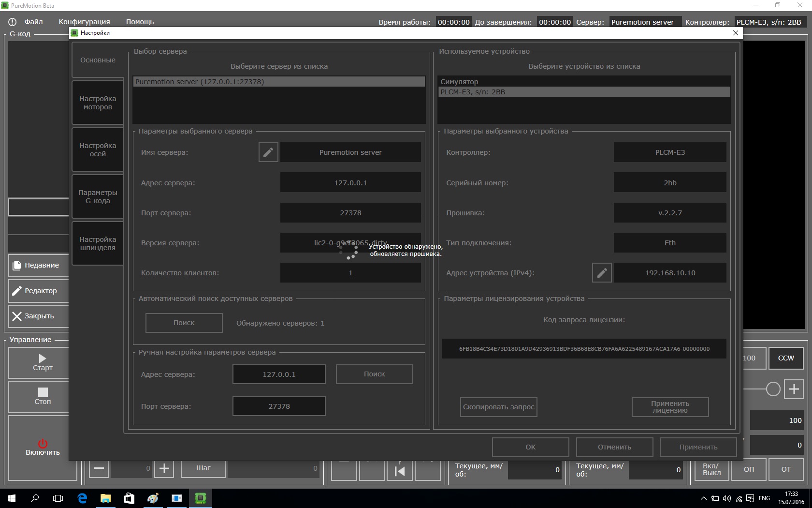The image size is (812, 508).
Task: Open the paint palette taskbar app
Action: pyautogui.click(x=153, y=498)
